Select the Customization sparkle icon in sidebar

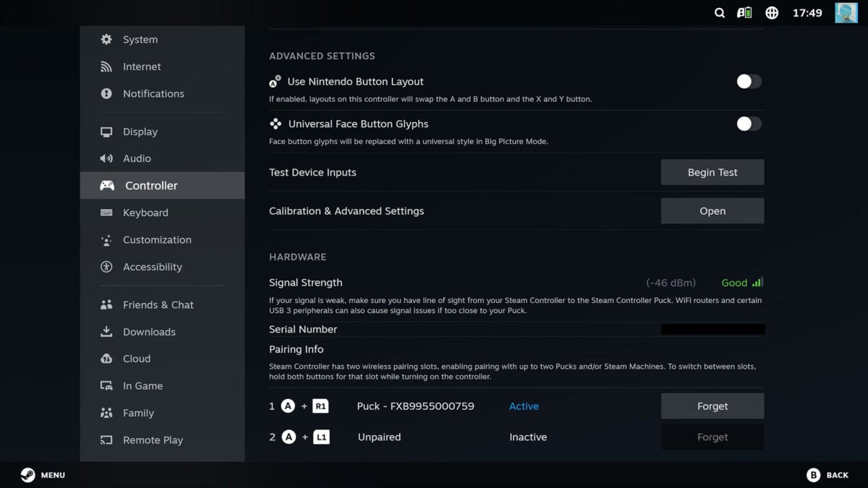point(106,240)
